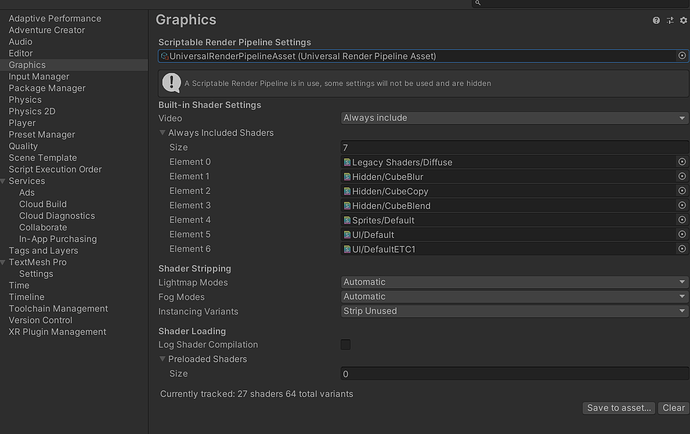Collapse the Preloaded Shaders section
The image size is (690, 434).
[163, 359]
